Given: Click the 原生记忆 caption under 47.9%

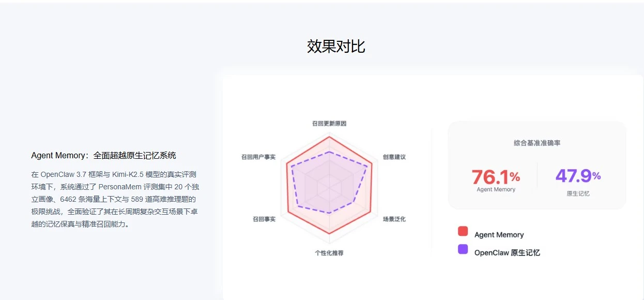Looking at the screenshot, I should pos(578,193).
